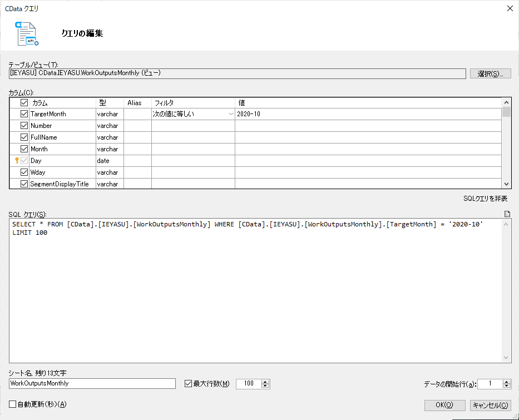Toggle the Day column checkbox
This screenshot has width=519, height=420.
24,161
